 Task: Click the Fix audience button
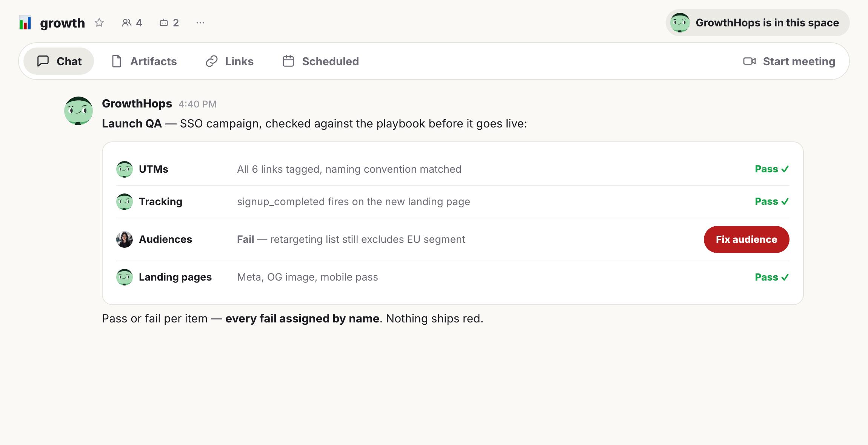point(746,239)
